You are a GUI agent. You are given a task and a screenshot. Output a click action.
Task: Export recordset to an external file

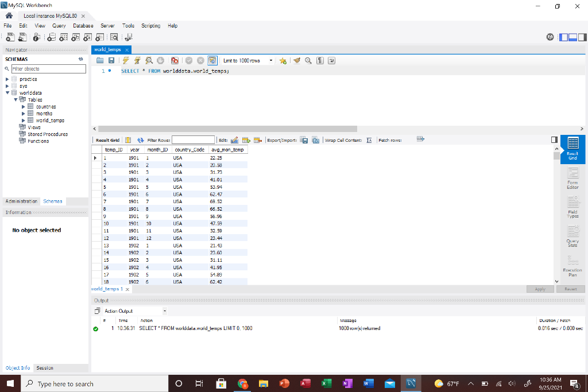click(304, 139)
